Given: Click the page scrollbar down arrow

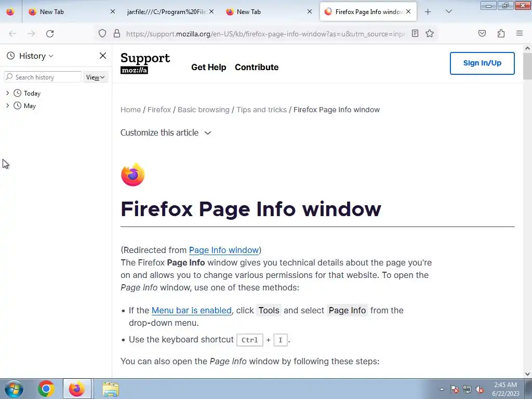Looking at the screenshot, I should 528,374.
